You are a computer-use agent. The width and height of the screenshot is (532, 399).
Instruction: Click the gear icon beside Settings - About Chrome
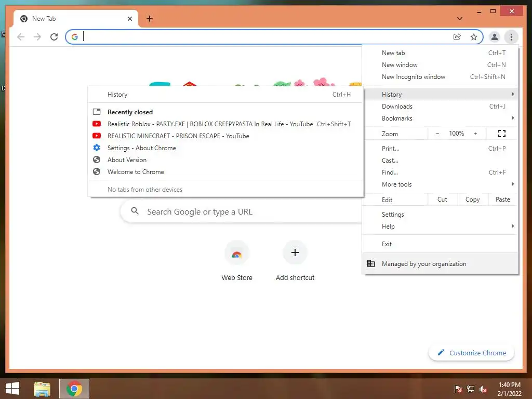click(x=97, y=148)
